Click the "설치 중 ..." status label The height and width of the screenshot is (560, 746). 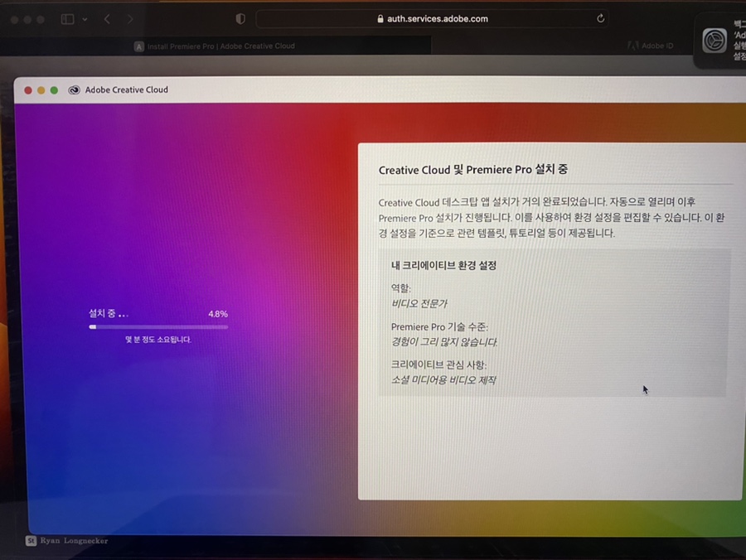click(x=109, y=314)
